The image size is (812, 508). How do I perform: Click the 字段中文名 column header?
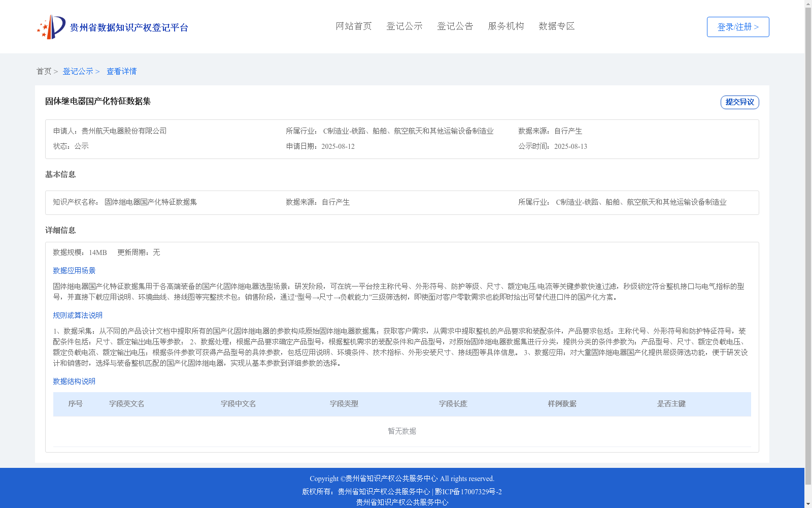(x=239, y=404)
